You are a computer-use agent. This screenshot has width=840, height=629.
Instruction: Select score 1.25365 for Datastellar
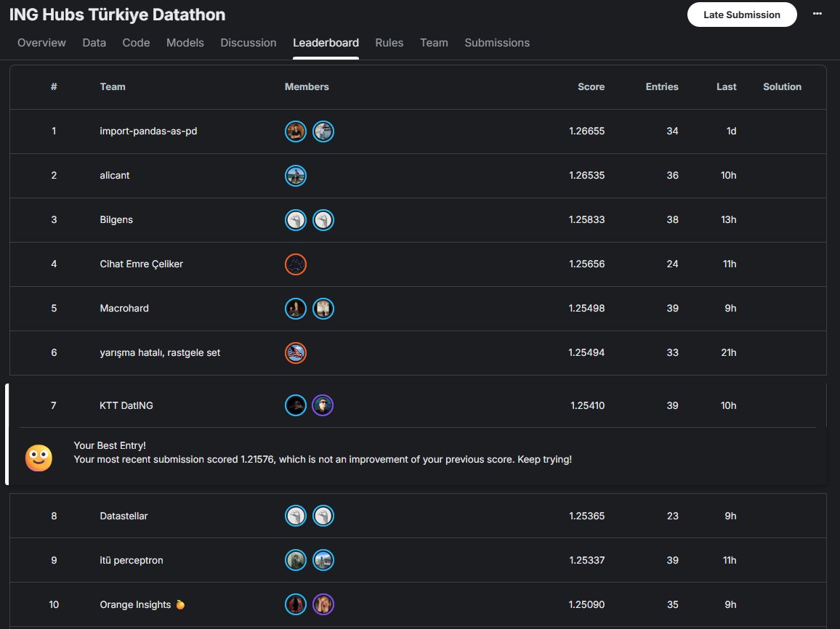click(586, 516)
